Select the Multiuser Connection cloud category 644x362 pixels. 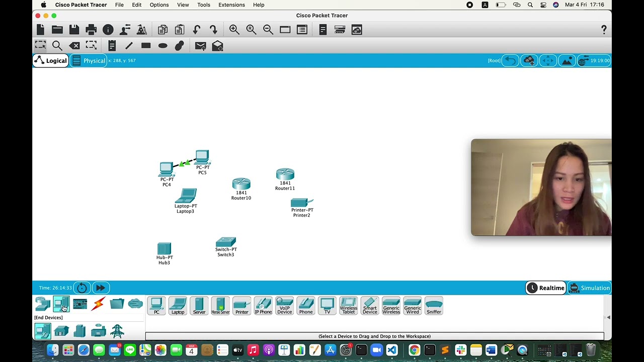click(135, 304)
